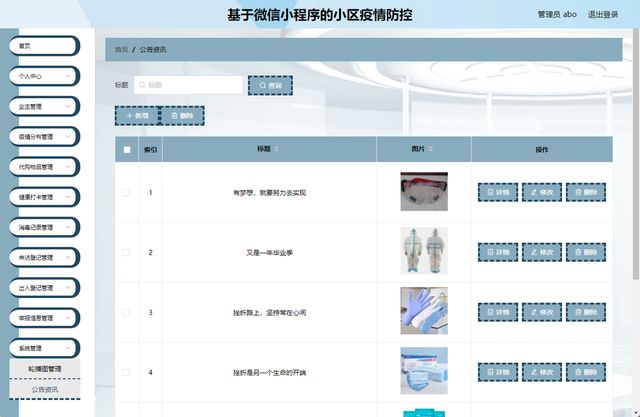Screen dimensions: 640x417
Task: Open the 首页 sidebar menu item
Action: coord(44,46)
